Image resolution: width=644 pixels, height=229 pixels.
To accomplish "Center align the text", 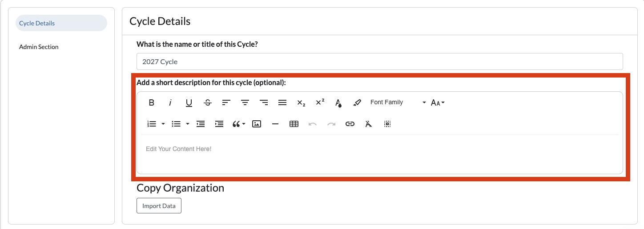I will [245, 102].
